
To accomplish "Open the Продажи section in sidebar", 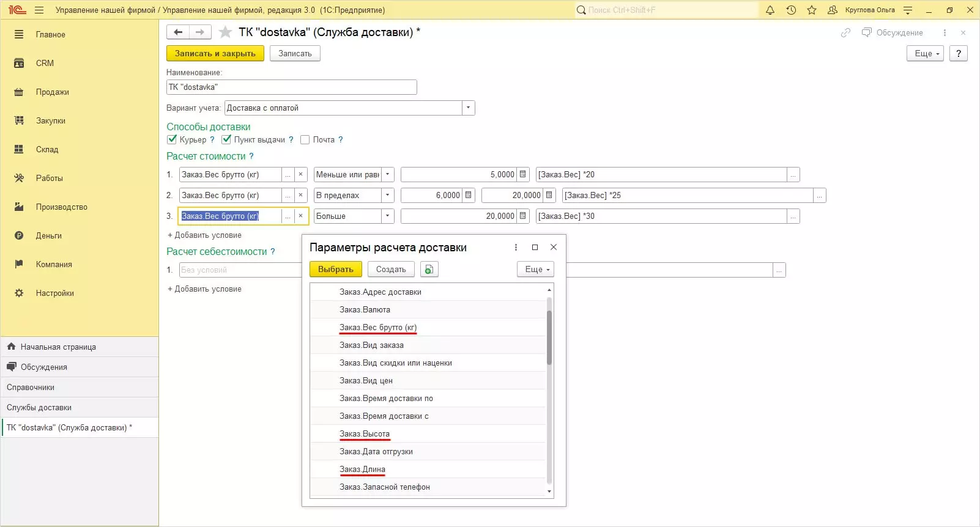I will pyautogui.click(x=52, y=92).
